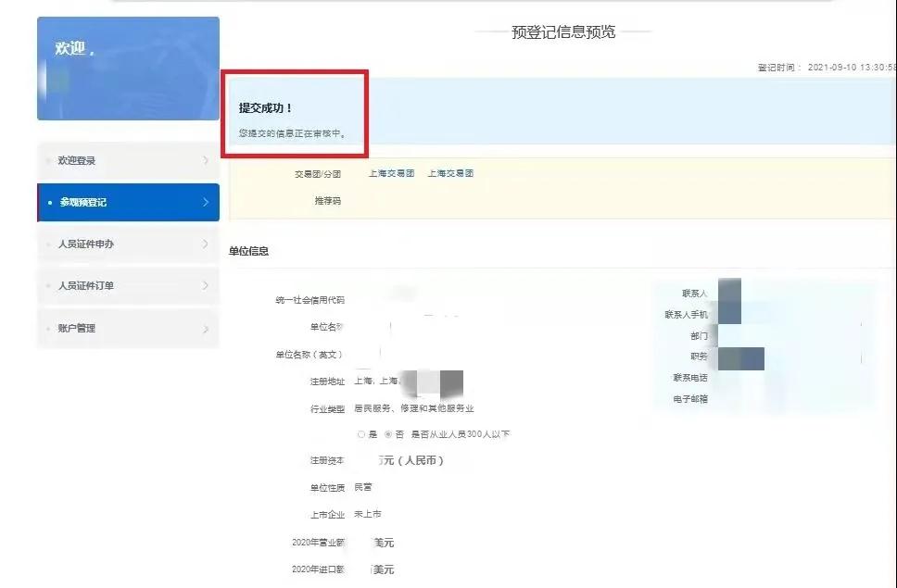Click the second 上海交易团 link
The height and width of the screenshot is (588, 897).
click(450, 174)
